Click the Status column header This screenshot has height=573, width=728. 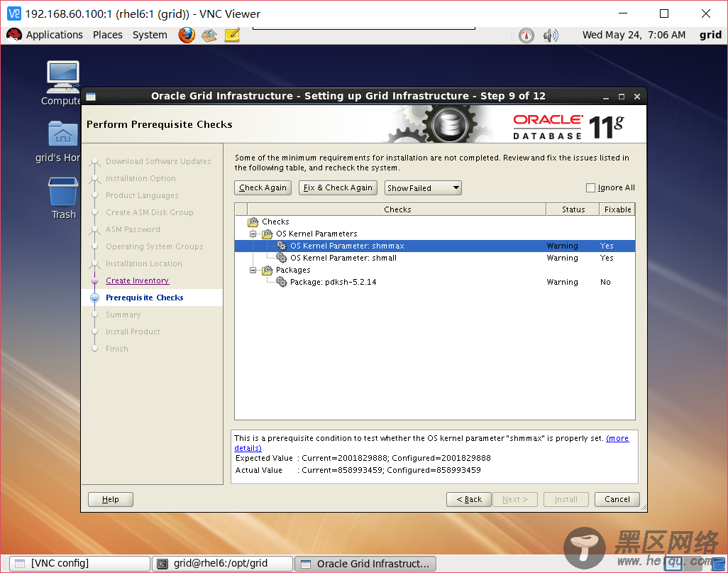coord(573,209)
